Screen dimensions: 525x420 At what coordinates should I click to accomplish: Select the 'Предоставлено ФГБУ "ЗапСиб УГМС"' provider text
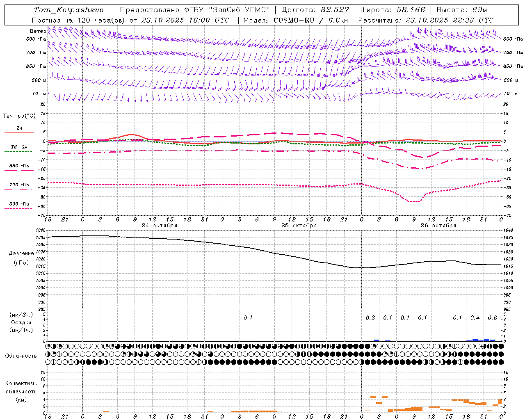point(195,10)
